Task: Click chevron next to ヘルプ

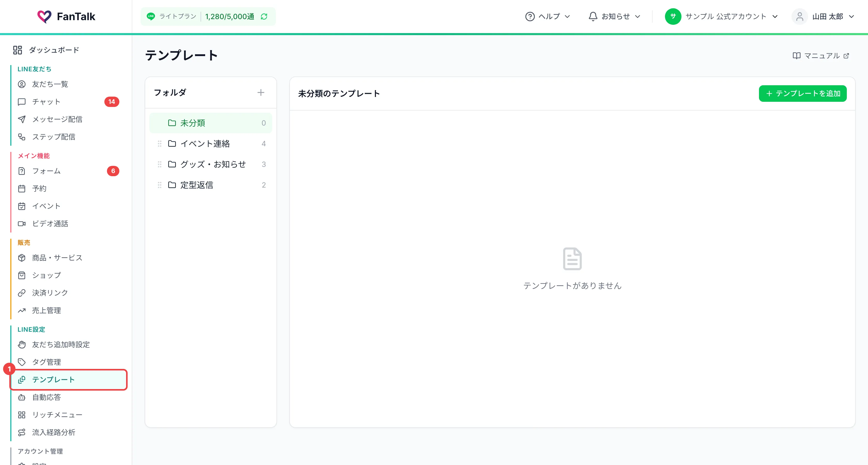Action: coord(568,17)
